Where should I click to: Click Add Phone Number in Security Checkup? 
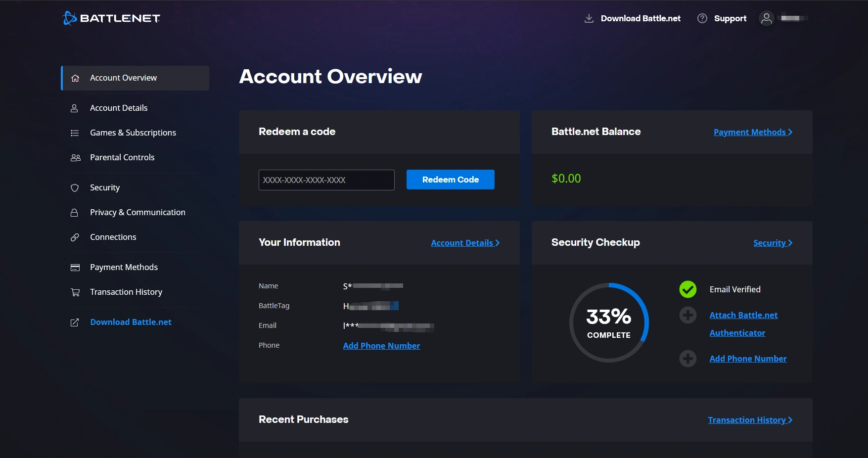pos(748,359)
